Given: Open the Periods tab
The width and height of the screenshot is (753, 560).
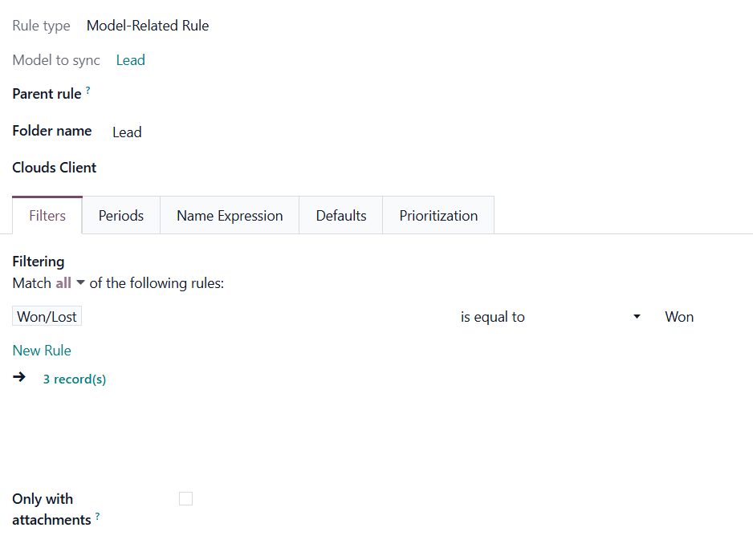Looking at the screenshot, I should [x=121, y=216].
